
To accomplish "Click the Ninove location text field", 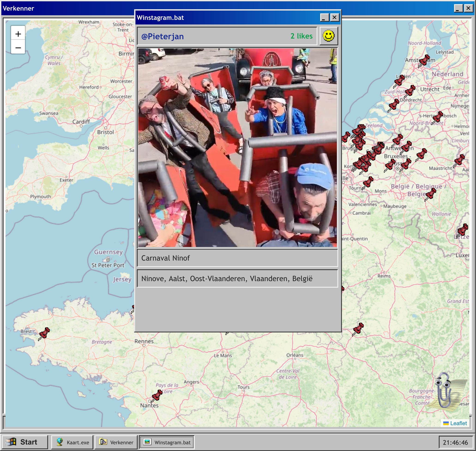I will pos(237,279).
